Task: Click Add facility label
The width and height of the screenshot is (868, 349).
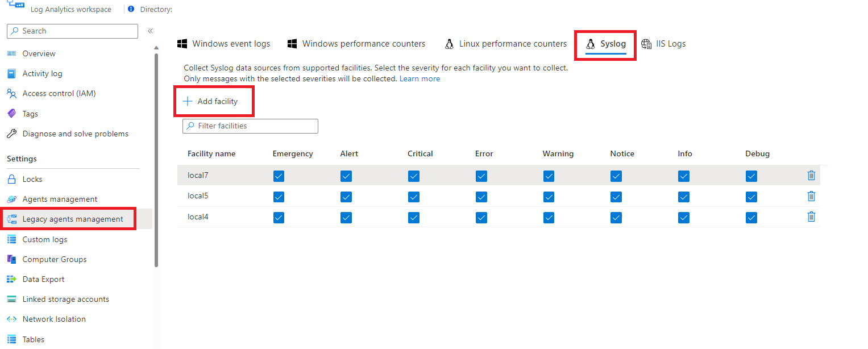Action: point(218,101)
